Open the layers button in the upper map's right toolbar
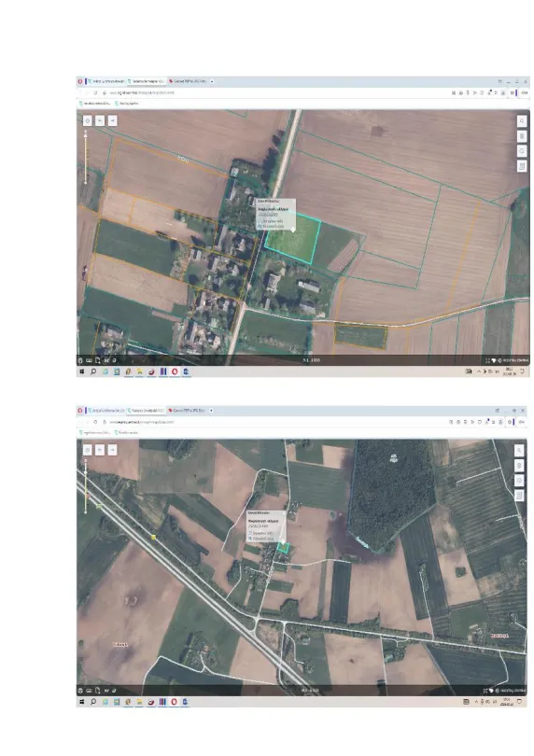Viewport: 534px width, 756px height. [522, 136]
